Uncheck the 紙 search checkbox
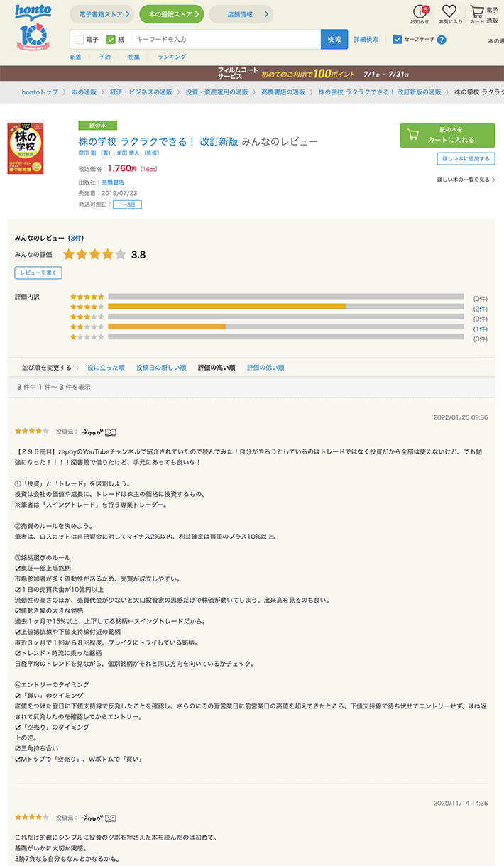 (x=111, y=40)
